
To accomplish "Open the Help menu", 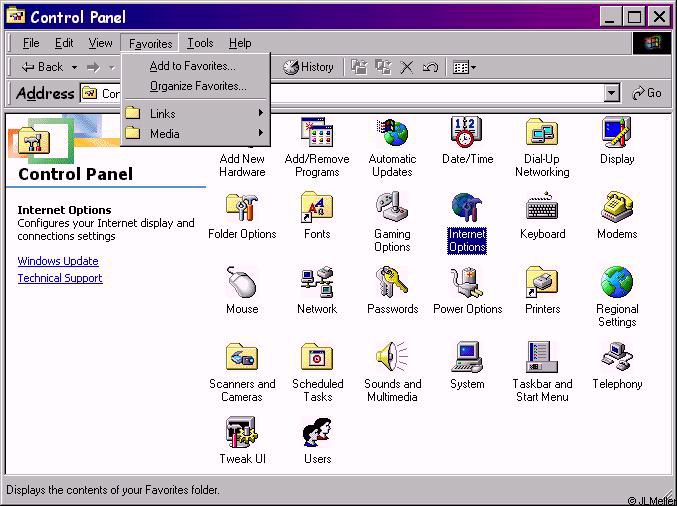I will click(240, 43).
